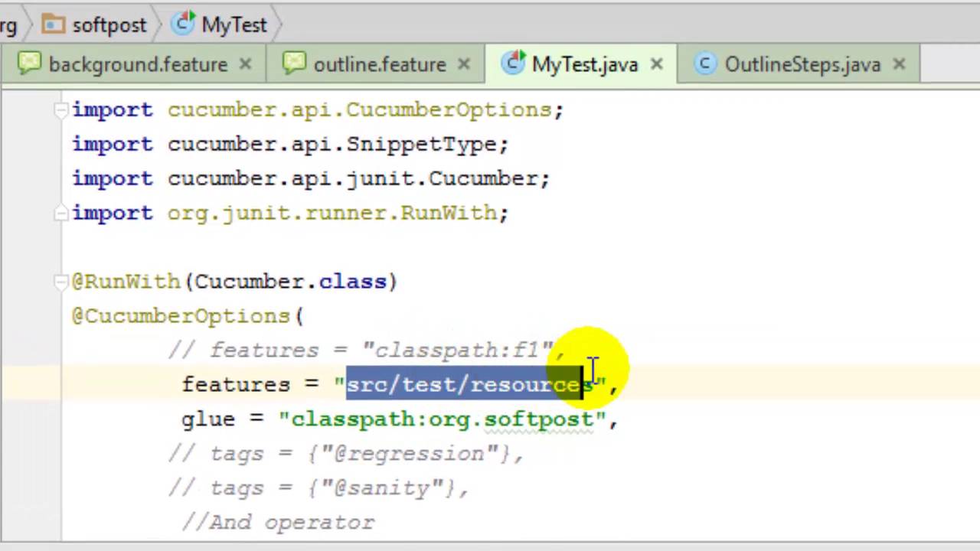Click the OutlineSteps.java class file icon
The image size is (980, 551).
click(705, 64)
